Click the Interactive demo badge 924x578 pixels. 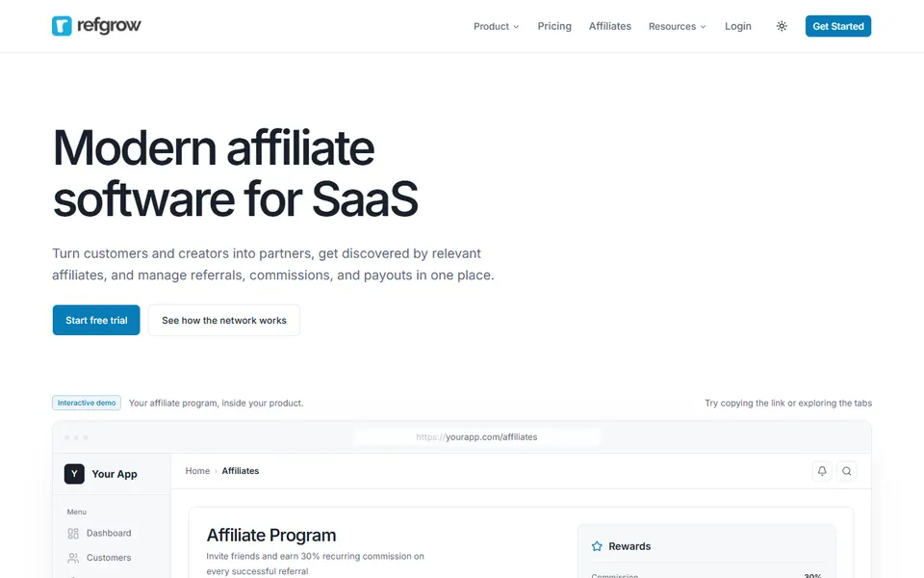coord(87,403)
